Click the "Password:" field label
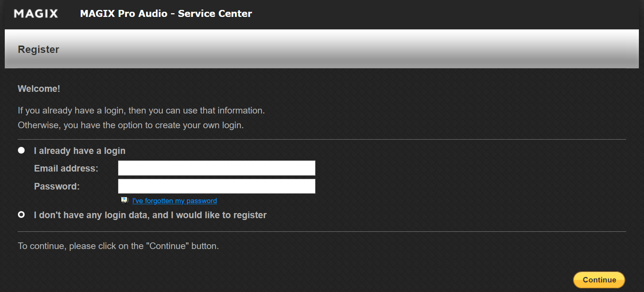This screenshot has width=644, height=292. (x=57, y=186)
